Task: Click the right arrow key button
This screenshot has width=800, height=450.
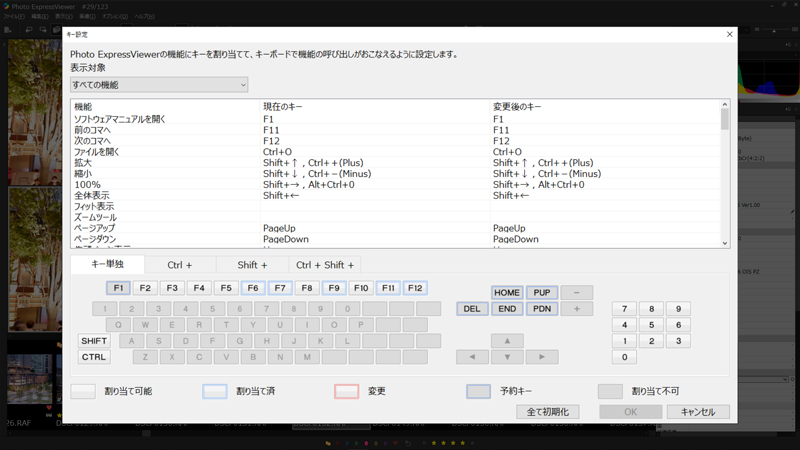Action: click(542, 357)
